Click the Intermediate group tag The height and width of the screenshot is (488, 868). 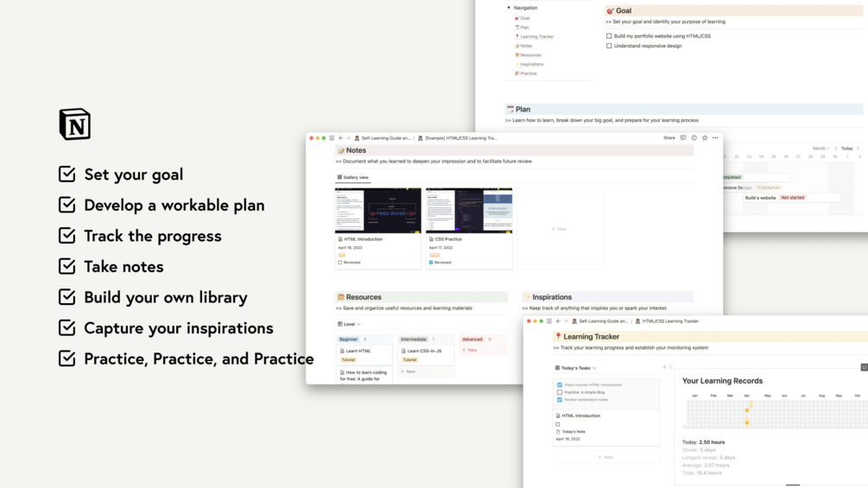click(414, 339)
